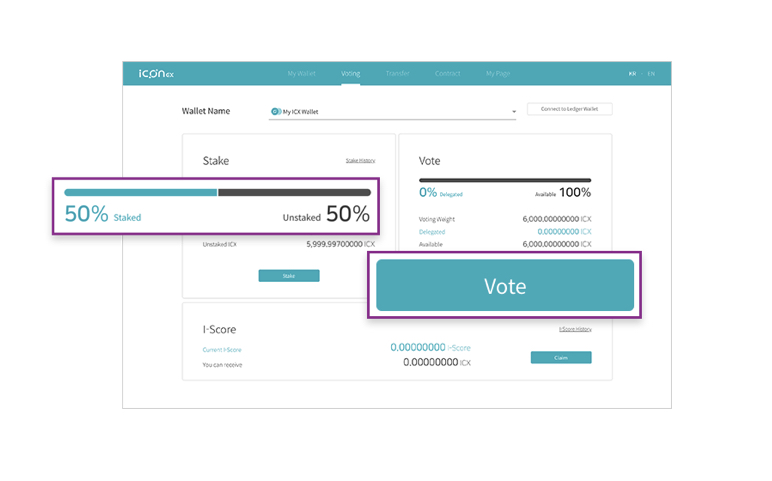772x481 pixels.
Task: Select the My ICX Wallet field
Action: pos(392,112)
